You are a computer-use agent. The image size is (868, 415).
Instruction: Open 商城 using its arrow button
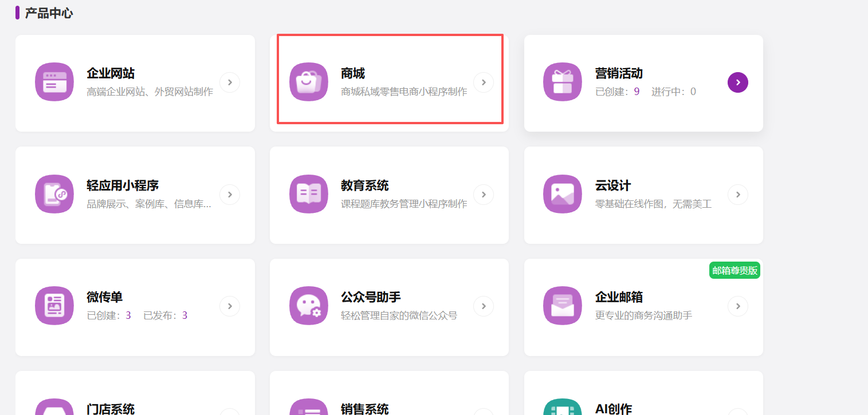coord(484,82)
